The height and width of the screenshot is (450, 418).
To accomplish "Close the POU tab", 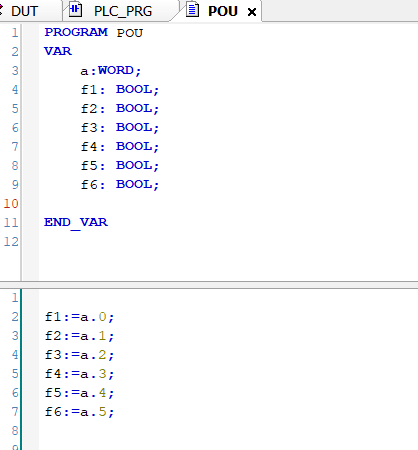I will (x=252, y=12).
